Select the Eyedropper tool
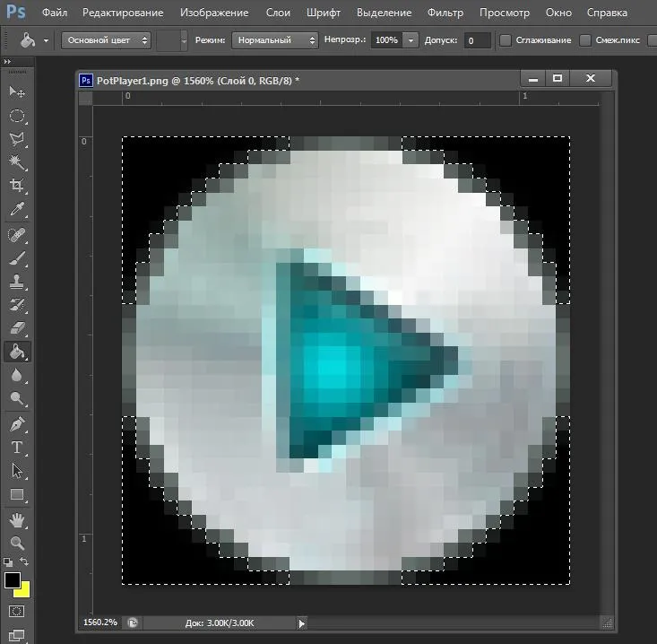Image resolution: width=657 pixels, height=644 pixels. (x=17, y=209)
